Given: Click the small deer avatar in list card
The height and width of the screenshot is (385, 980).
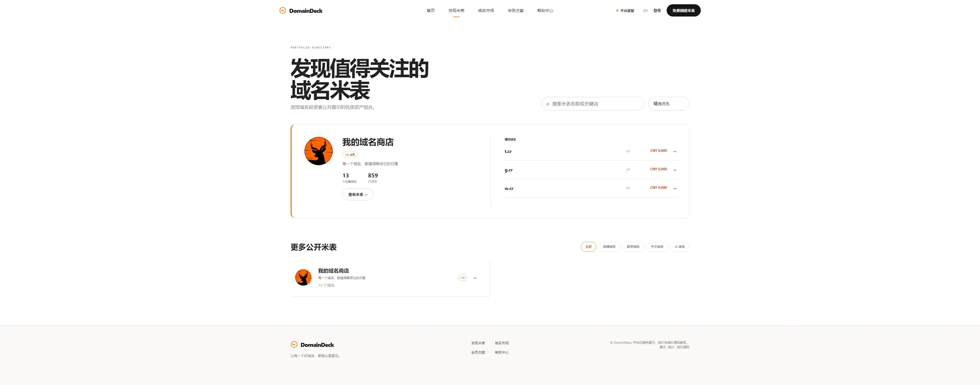Looking at the screenshot, I should [x=303, y=277].
